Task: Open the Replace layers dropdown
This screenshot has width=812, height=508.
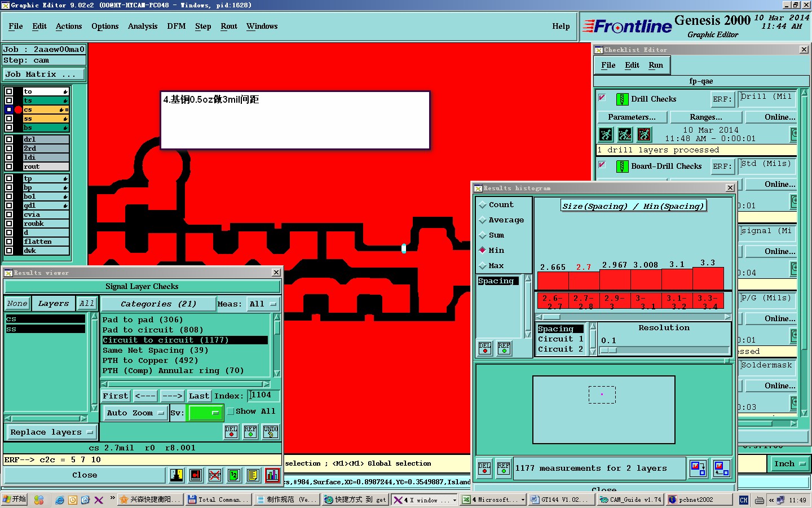Action: click(x=51, y=432)
